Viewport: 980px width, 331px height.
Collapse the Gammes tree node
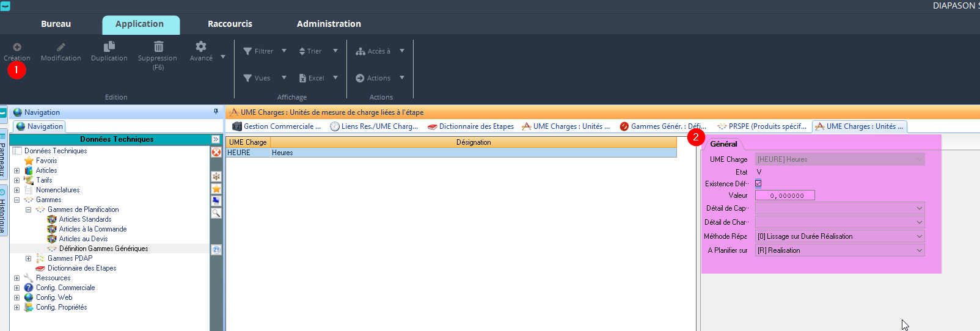(17, 200)
